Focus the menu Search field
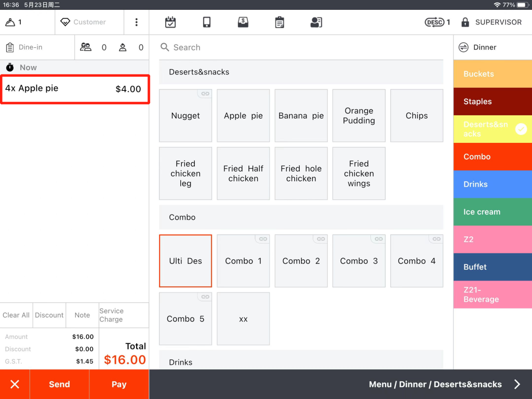532x399 pixels. (301, 47)
